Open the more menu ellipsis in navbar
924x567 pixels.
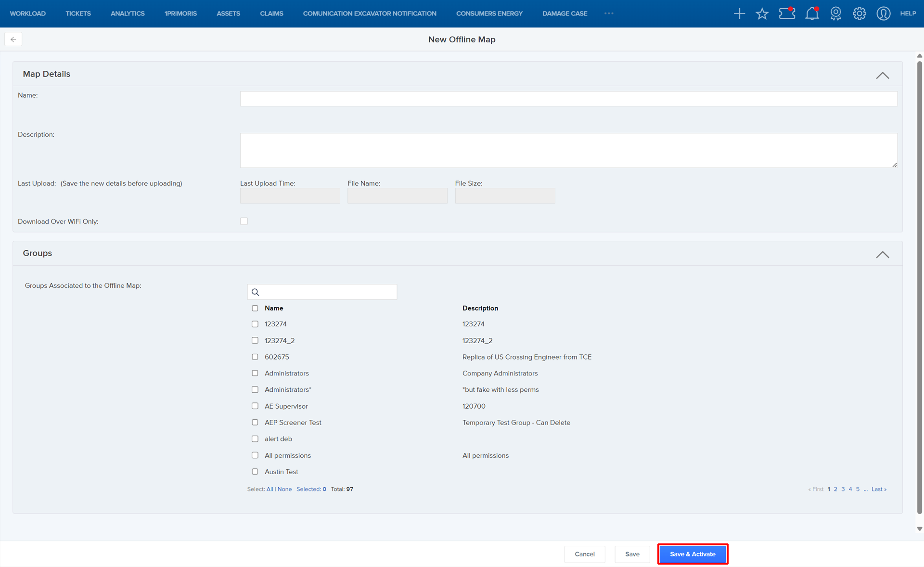click(x=609, y=13)
